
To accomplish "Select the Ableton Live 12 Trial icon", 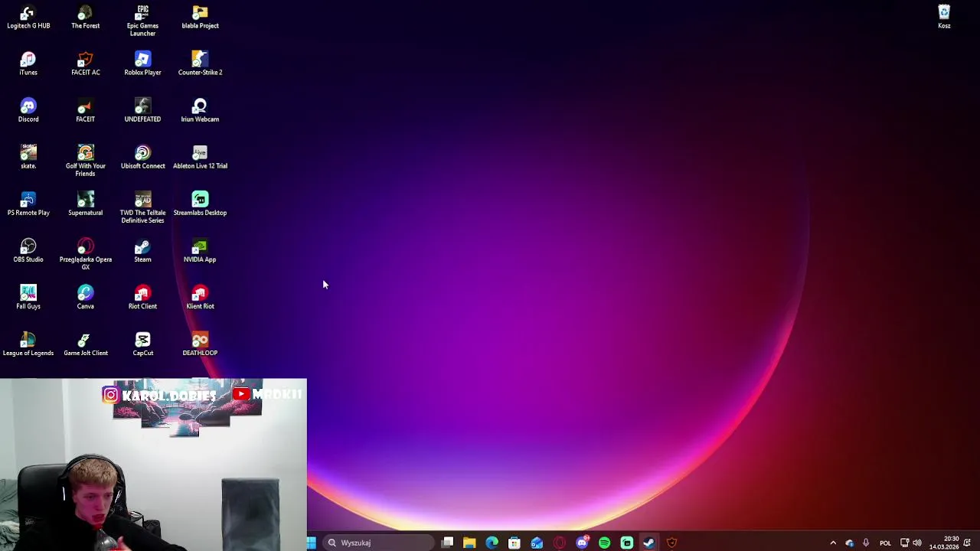I will point(200,158).
